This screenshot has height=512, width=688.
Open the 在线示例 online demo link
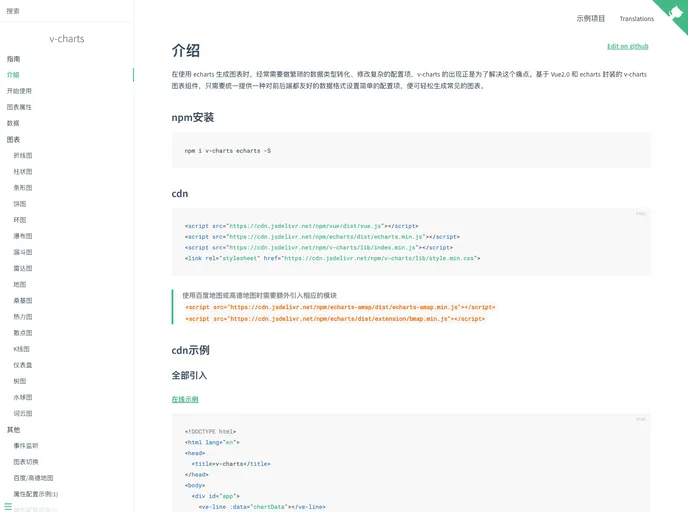185,399
